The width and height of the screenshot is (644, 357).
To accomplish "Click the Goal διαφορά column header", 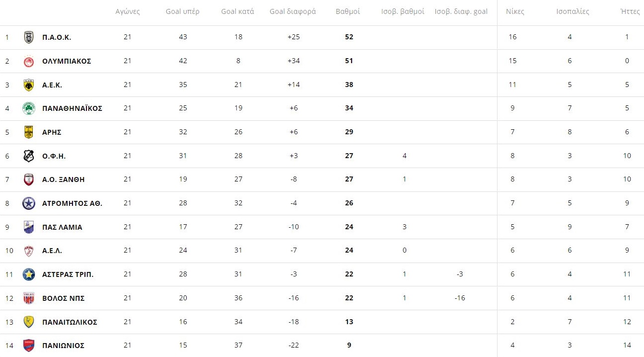I will [x=293, y=11].
